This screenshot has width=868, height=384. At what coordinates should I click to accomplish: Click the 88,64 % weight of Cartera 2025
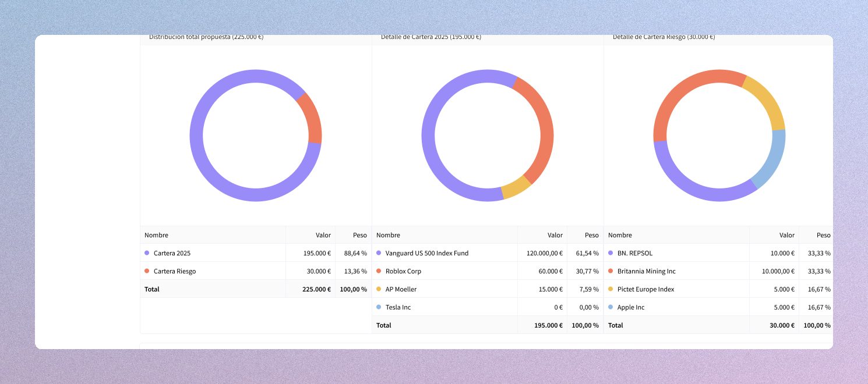click(356, 253)
